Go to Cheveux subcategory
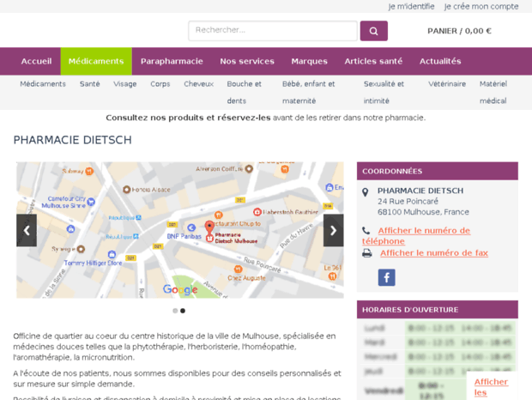Image resolution: width=532 pixels, height=400 pixels. coord(198,84)
